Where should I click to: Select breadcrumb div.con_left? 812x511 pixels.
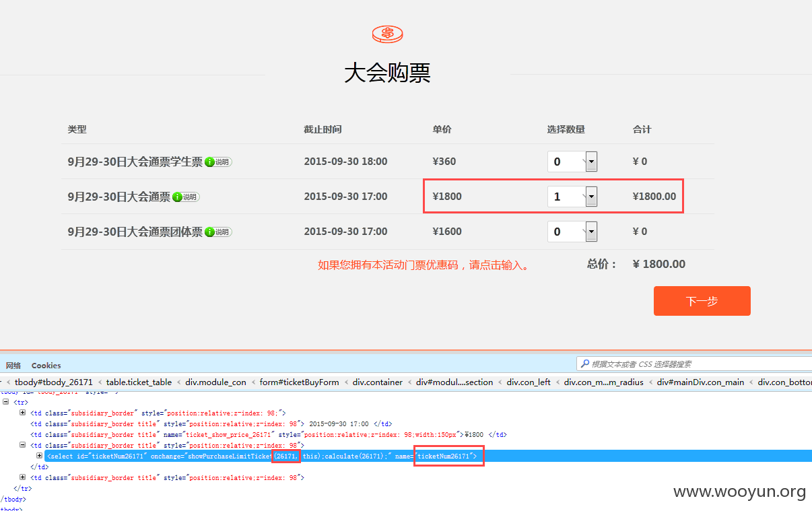coord(529,382)
